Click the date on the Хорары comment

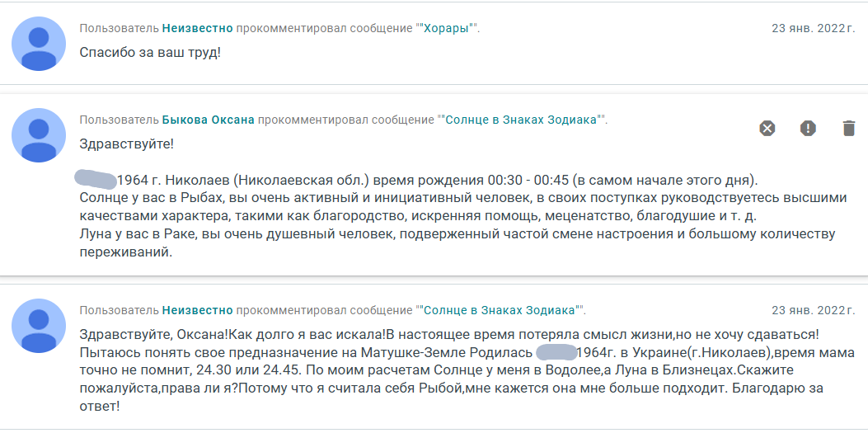pyautogui.click(x=814, y=29)
